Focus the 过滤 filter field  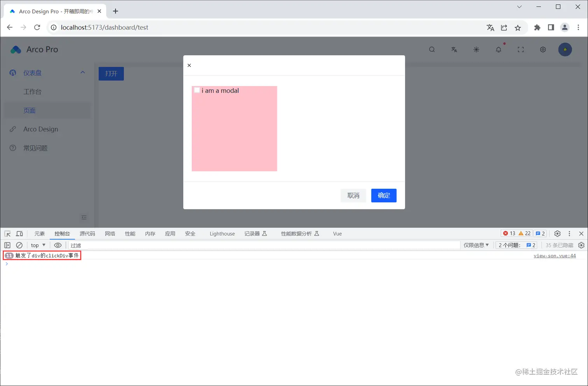click(264, 245)
